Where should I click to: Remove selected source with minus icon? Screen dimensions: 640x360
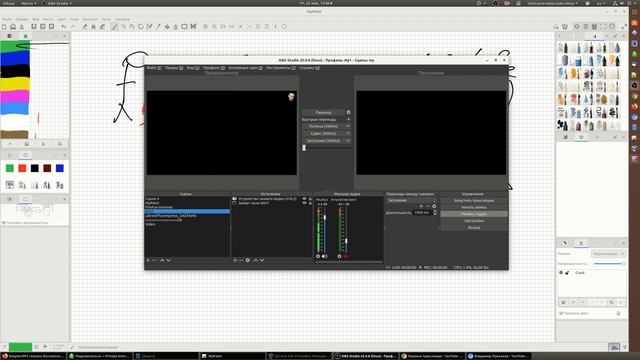(241, 260)
